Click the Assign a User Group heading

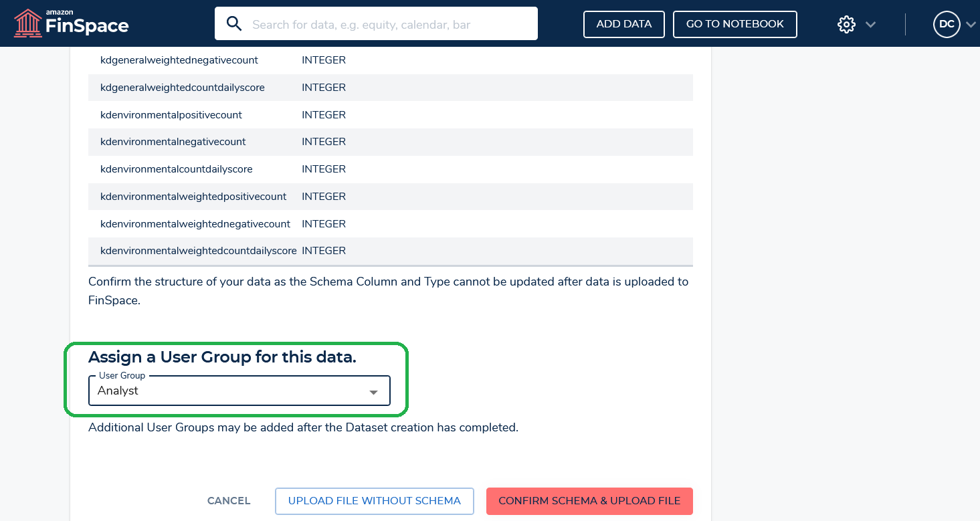(222, 357)
